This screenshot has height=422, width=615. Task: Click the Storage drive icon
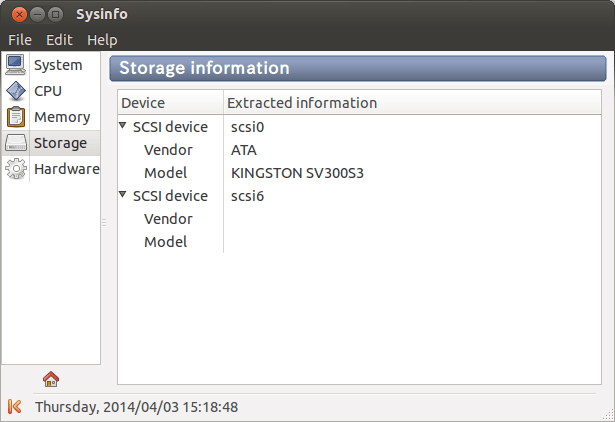coord(16,143)
